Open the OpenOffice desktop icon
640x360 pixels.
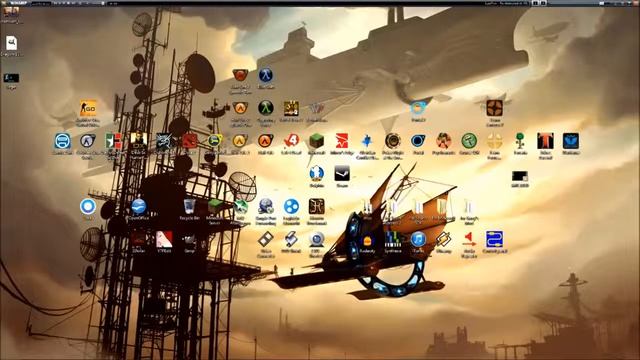tap(138, 207)
